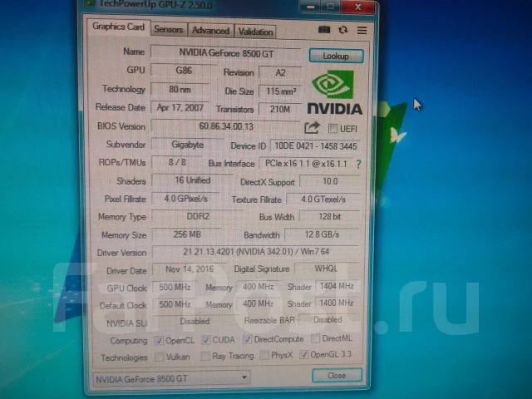Click the Memory Size value 256 MB
The width and height of the screenshot is (532, 399).
pos(187,234)
